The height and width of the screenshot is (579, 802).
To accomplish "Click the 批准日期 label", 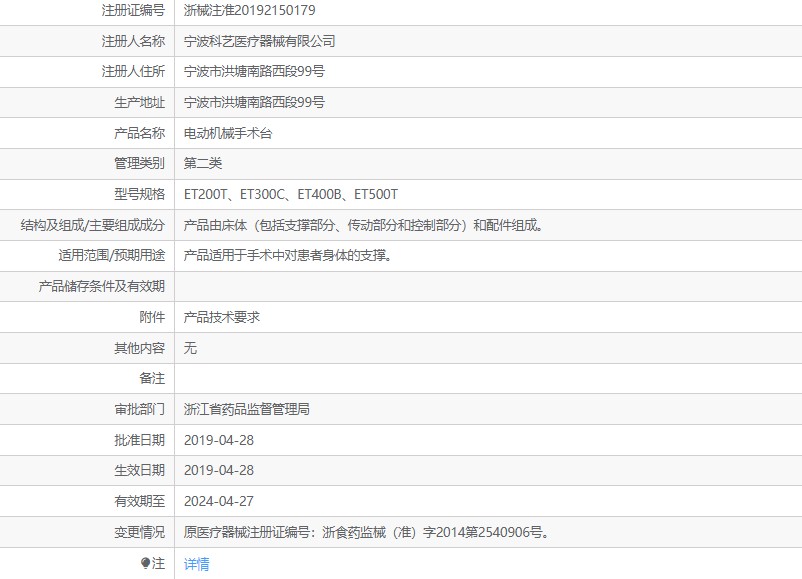I will point(139,440).
